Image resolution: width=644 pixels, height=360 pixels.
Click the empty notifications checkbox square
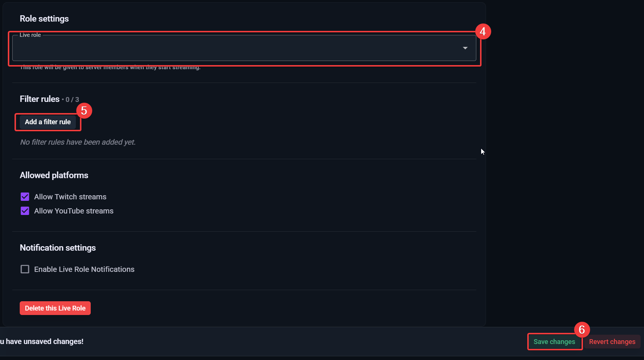(25, 269)
